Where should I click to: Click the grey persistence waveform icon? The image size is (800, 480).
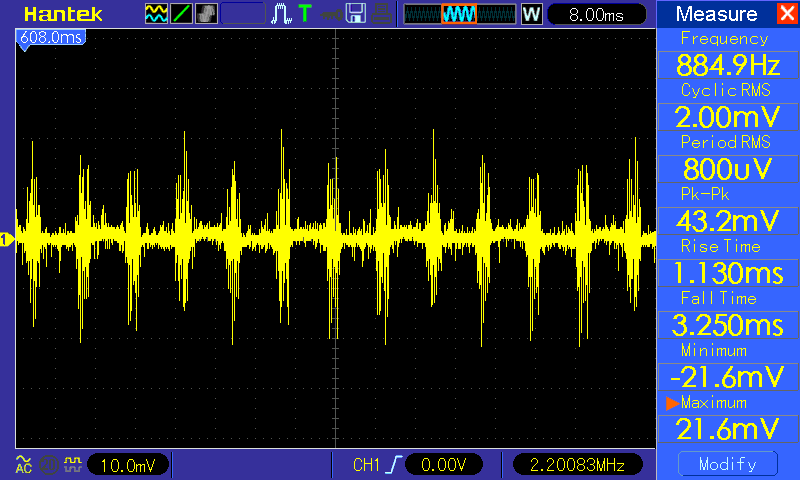pyautogui.click(x=206, y=14)
